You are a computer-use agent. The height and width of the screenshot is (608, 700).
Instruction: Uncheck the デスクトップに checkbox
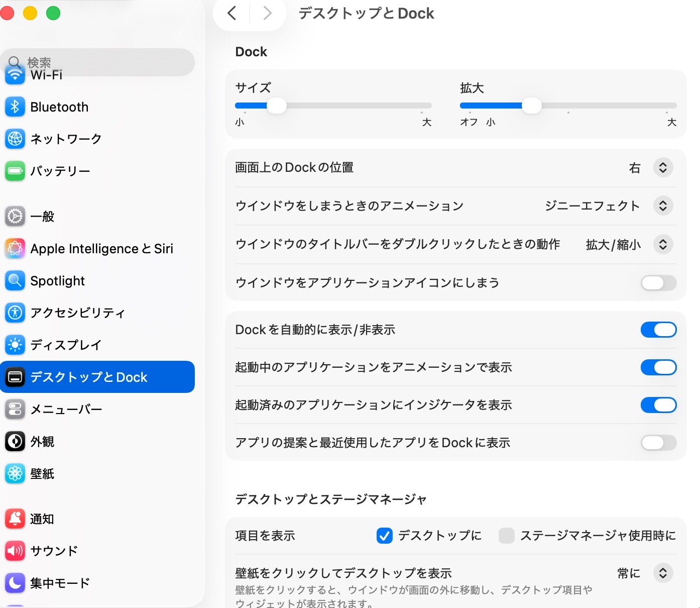tap(385, 536)
